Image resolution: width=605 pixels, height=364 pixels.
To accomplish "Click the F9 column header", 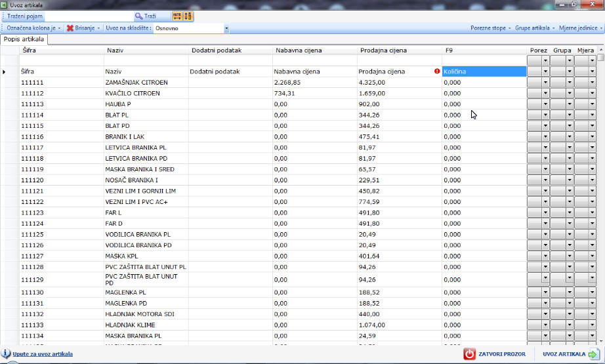I will pyautogui.click(x=484, y=50).
